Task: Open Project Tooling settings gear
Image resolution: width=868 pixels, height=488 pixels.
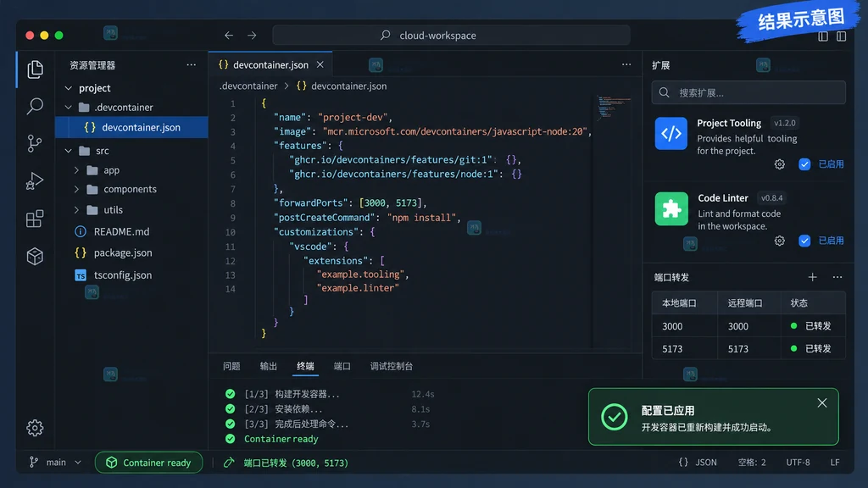Action: coord(780,164)
